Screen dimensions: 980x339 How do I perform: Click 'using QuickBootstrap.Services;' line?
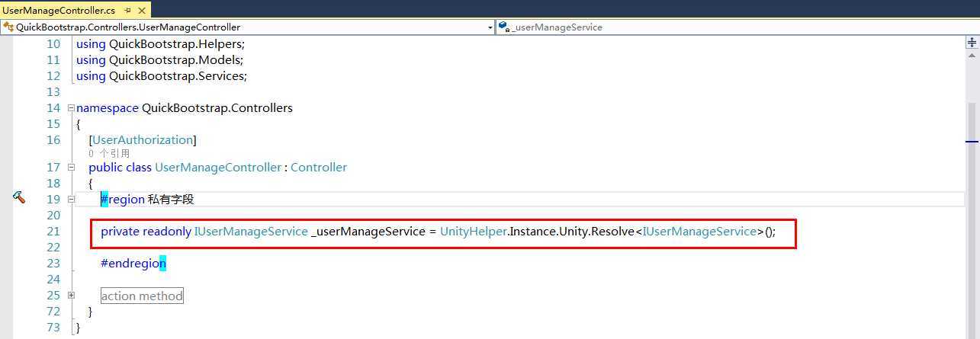point(162,76)
